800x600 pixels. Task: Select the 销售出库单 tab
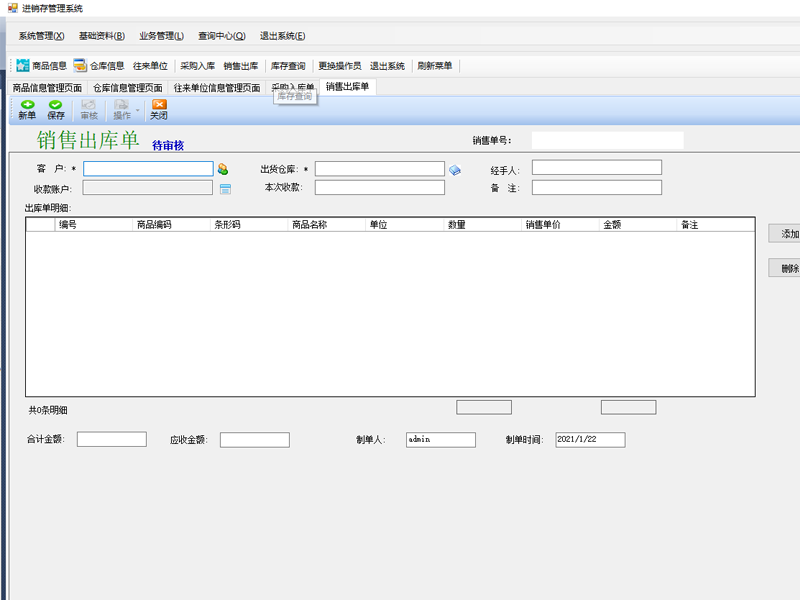347,87
